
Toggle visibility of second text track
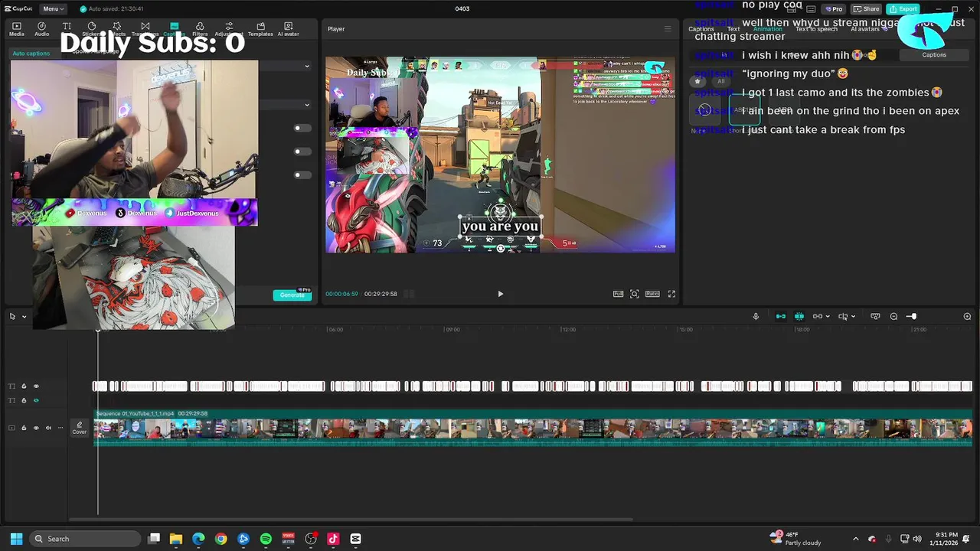[x=35, y=400]
